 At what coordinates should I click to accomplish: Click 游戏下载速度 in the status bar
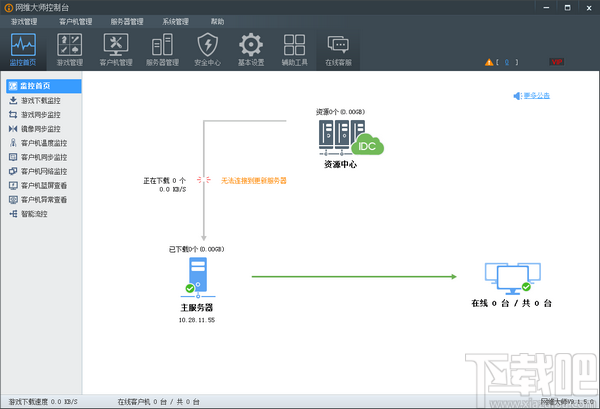click(x=43, y=402)
